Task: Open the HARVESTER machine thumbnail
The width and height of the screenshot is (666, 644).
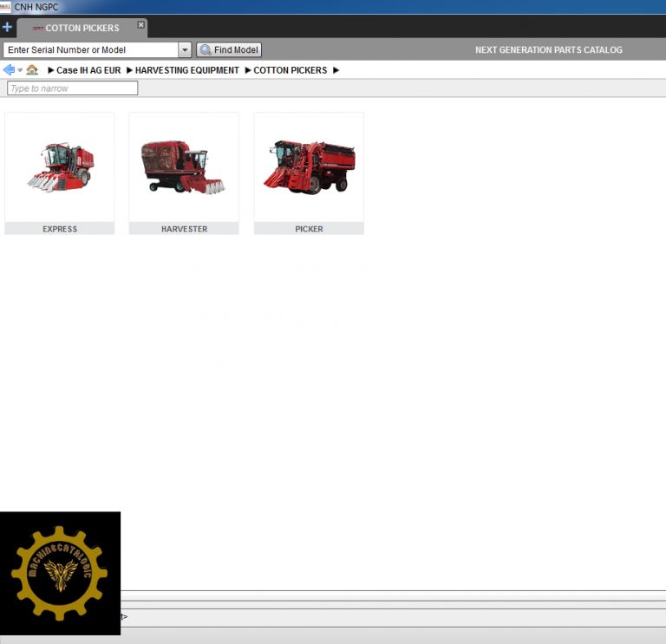Action: point(184,166)
